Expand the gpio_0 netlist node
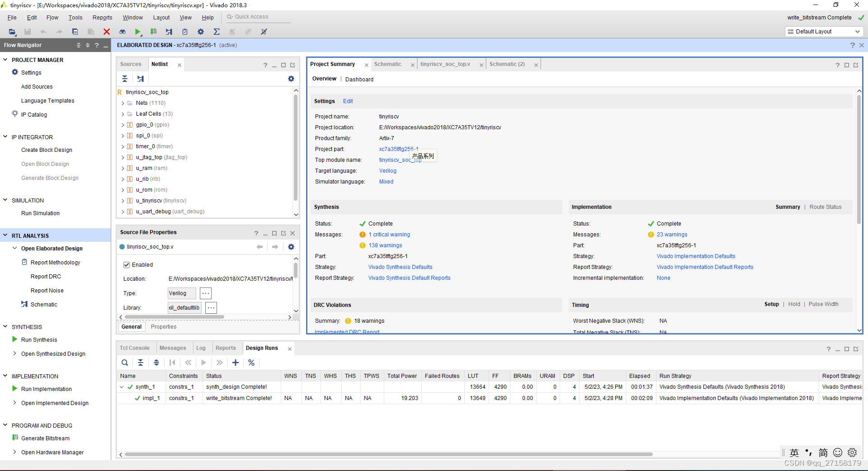 tap(123, 125)
